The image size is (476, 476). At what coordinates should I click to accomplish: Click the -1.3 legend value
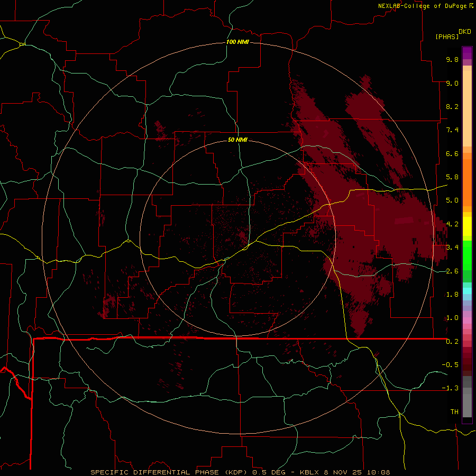[x=450, y=388]
